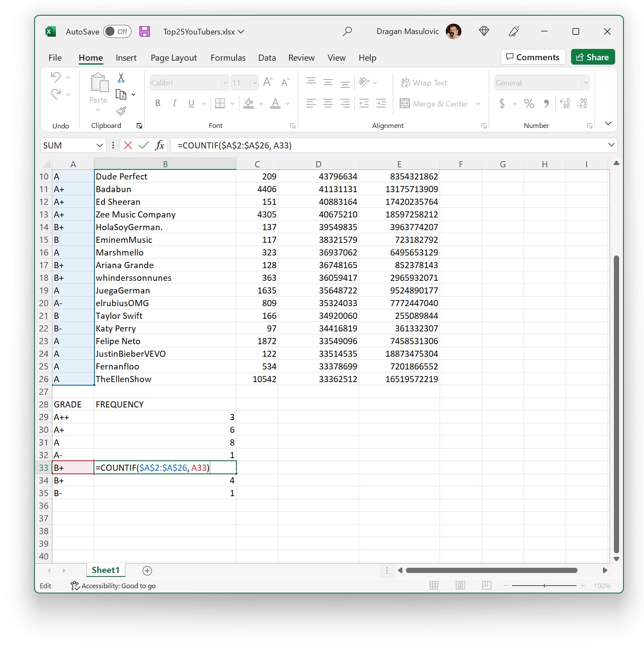Click Decrease Font Size icon
This screenshot has width=644, height=659.
click(x=285, y=82)
